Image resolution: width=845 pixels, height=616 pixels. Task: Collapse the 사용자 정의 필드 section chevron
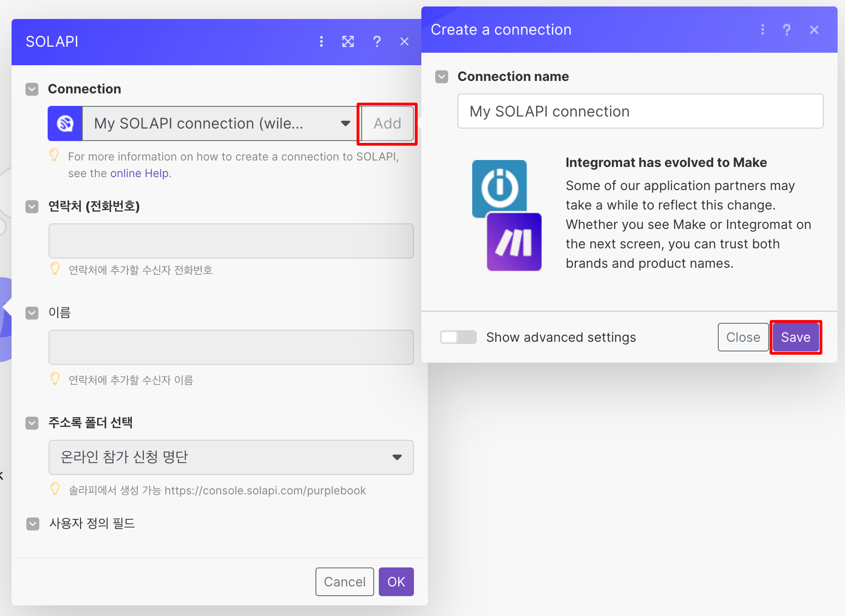[33, 524]
